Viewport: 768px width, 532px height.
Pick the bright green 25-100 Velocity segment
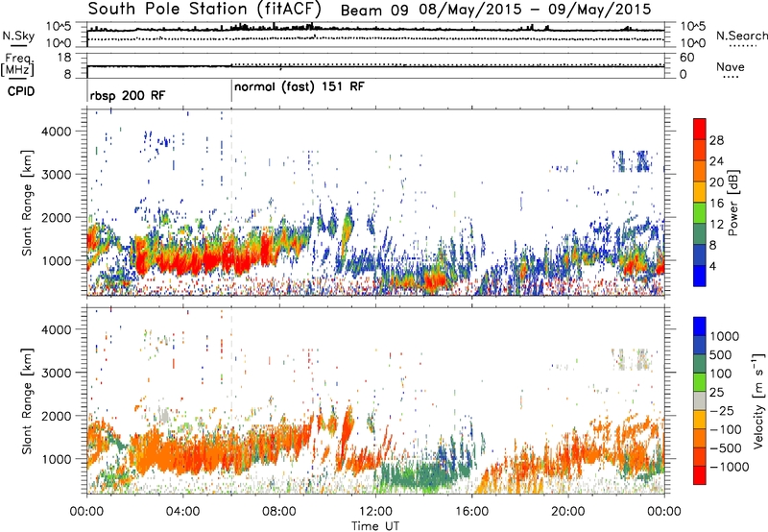[x=700, y=382]
